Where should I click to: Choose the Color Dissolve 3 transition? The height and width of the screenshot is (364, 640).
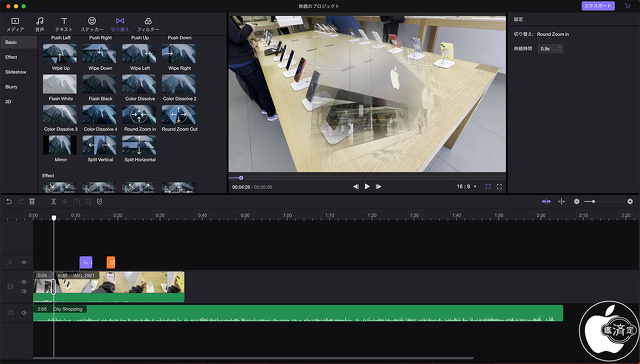tap(60, 115)
